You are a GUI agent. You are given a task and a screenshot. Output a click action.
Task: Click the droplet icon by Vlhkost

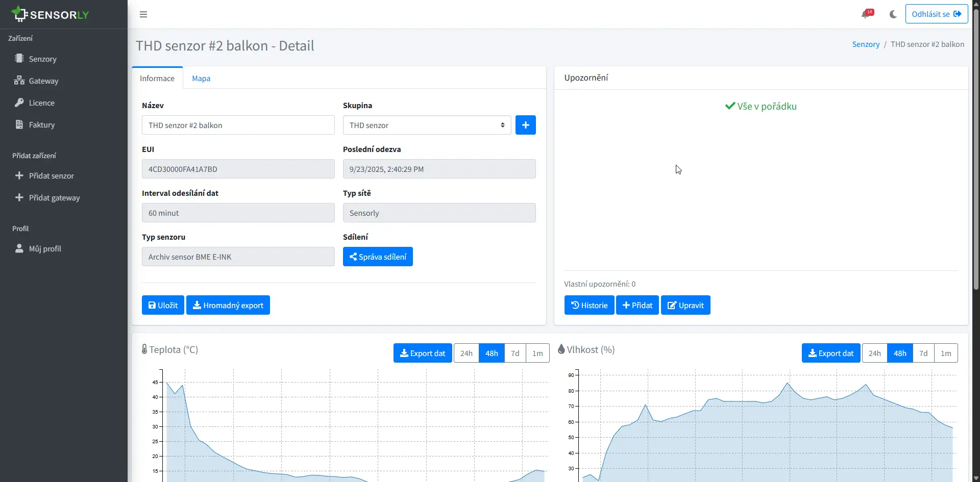click(x=561, y=349)
